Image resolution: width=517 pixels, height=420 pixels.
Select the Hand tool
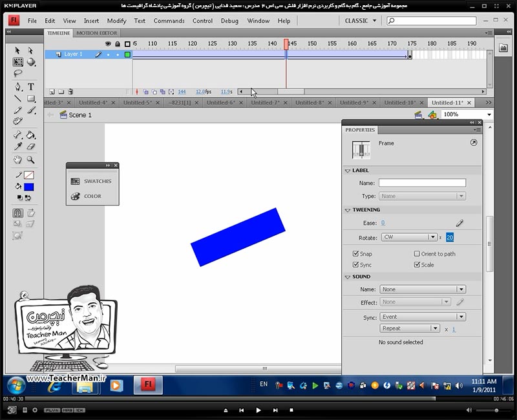click(18, 160)
